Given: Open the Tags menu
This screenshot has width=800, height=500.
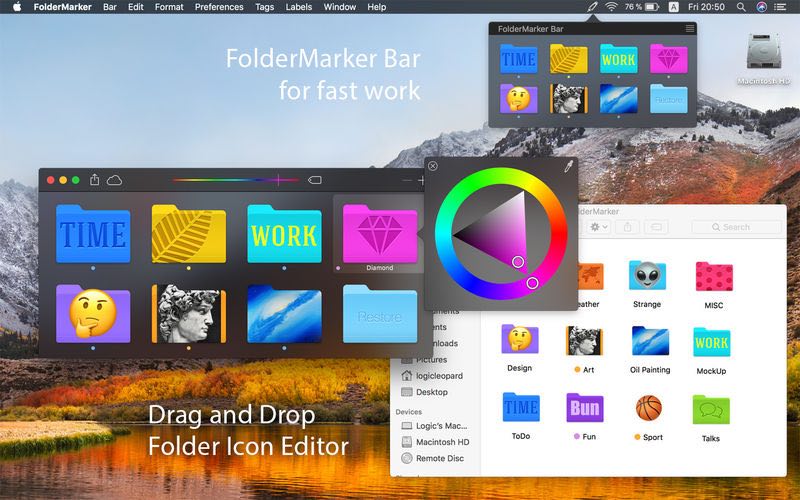Looking at the screenshot, I should (264, 7).
